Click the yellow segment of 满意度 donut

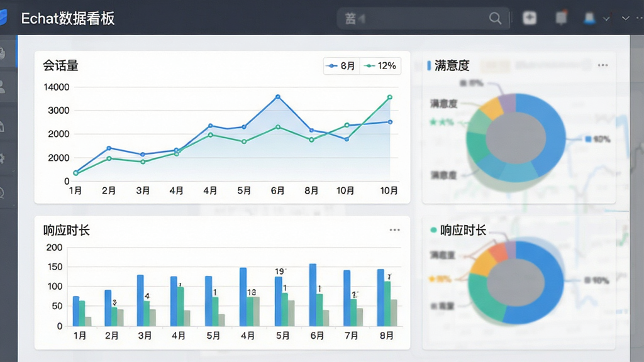coord(491,108)
